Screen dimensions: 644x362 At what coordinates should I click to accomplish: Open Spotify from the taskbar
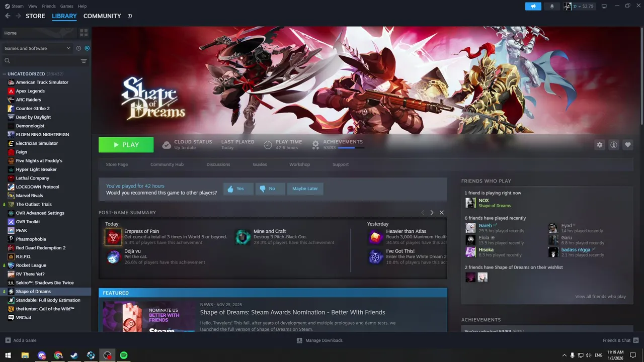click(x=124, y=355)
